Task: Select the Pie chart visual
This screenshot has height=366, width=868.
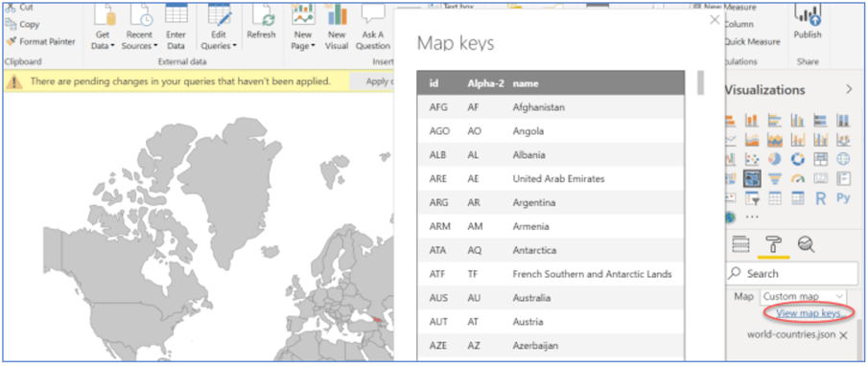Action: (x=775, y=159)
